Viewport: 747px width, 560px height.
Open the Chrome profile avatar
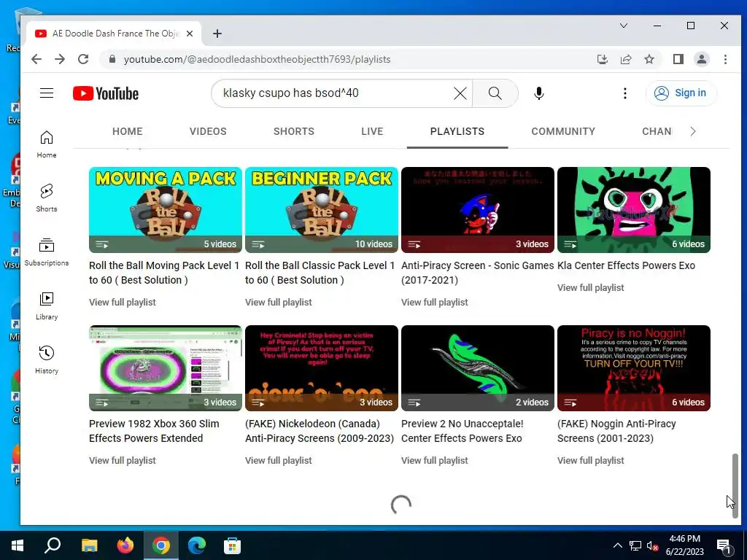click(x=701, y=59)
